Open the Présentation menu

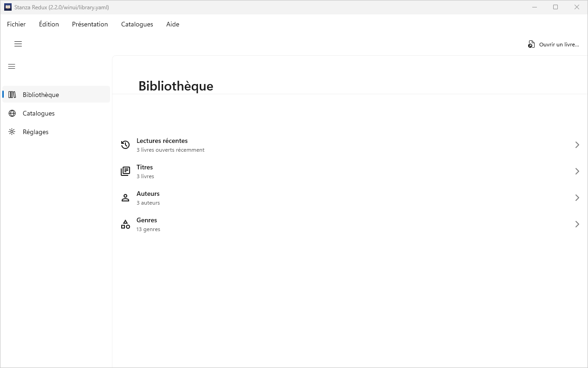[90, 24]
